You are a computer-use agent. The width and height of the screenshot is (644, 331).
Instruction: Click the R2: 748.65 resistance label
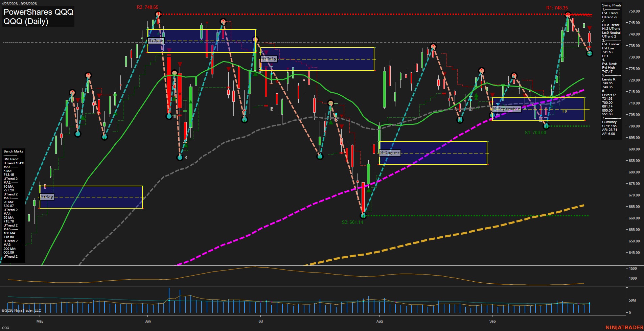(147, 7)
